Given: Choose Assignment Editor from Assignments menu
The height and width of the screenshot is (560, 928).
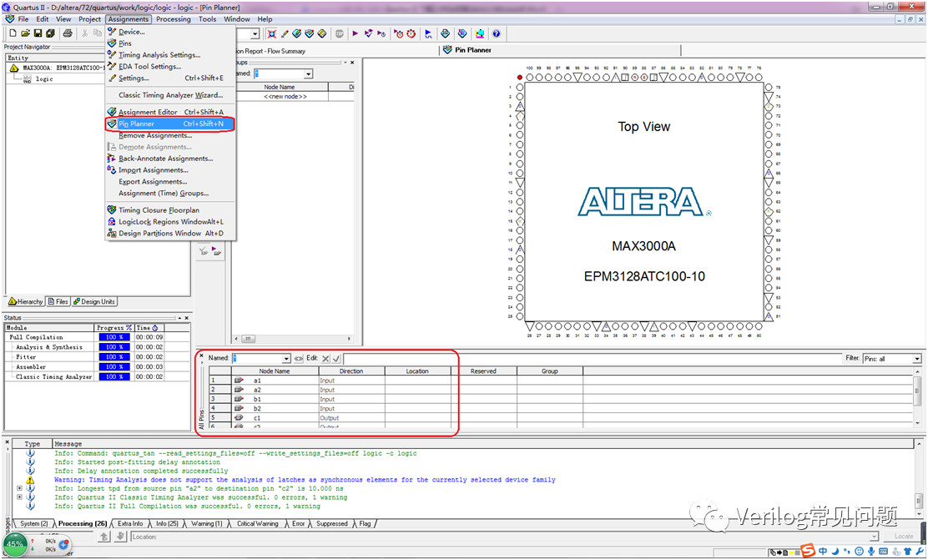Looking at the screenshot, I should pos(170,112).
